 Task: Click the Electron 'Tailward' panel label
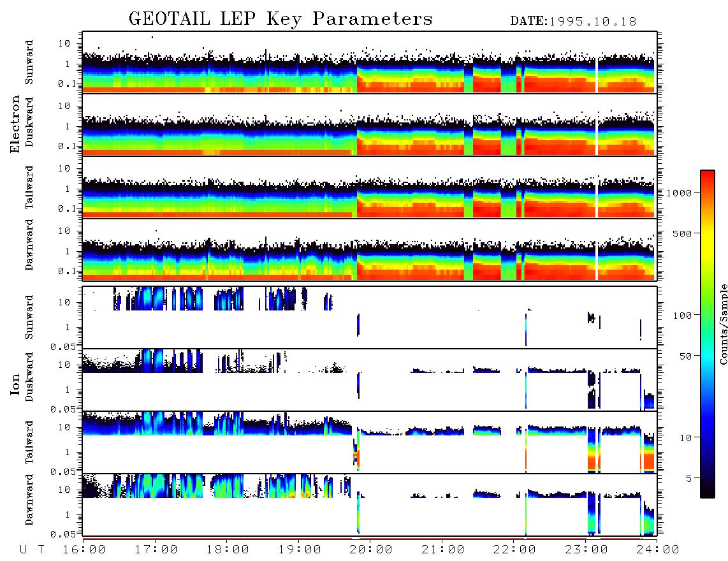[x=29, y=187]
